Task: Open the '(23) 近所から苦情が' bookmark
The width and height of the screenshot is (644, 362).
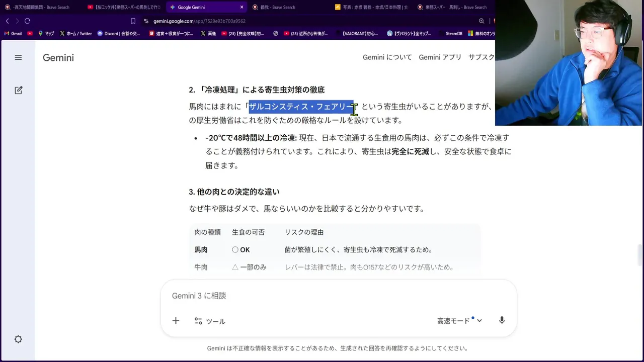Action: coord(305,34)
